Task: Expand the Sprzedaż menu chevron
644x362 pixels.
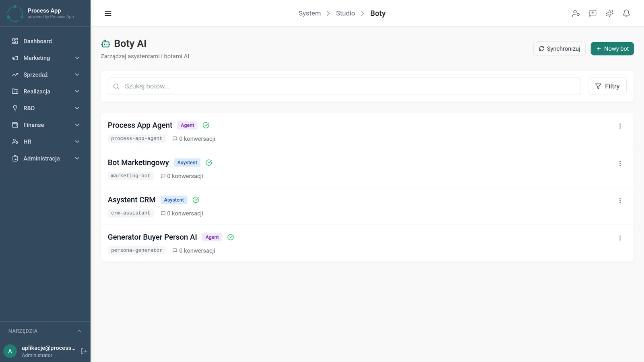Action: click(x=77, y=75)
